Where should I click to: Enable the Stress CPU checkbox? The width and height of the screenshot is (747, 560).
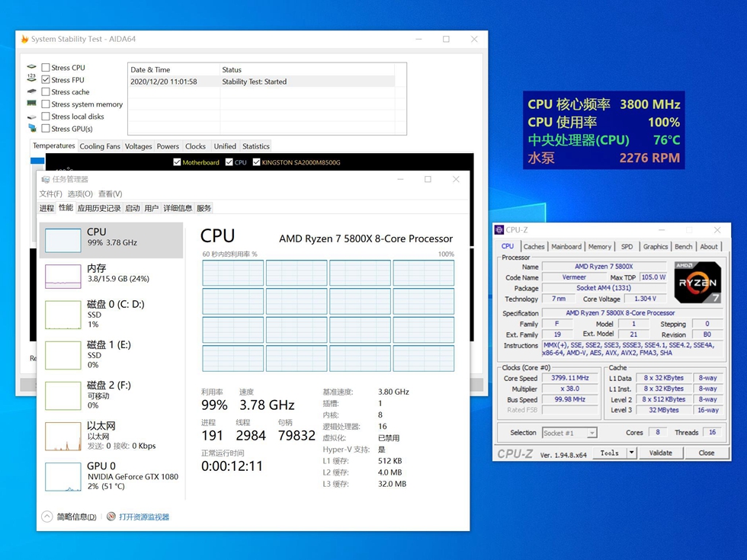click(46, 68)
